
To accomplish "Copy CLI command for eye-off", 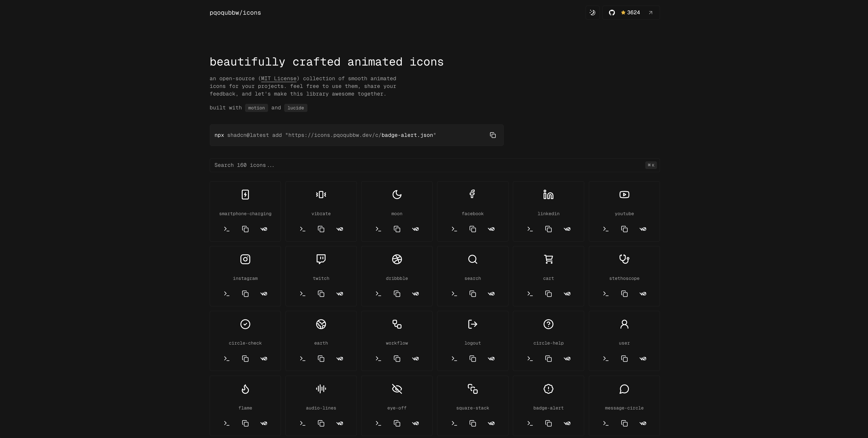I will pos(378,424).
